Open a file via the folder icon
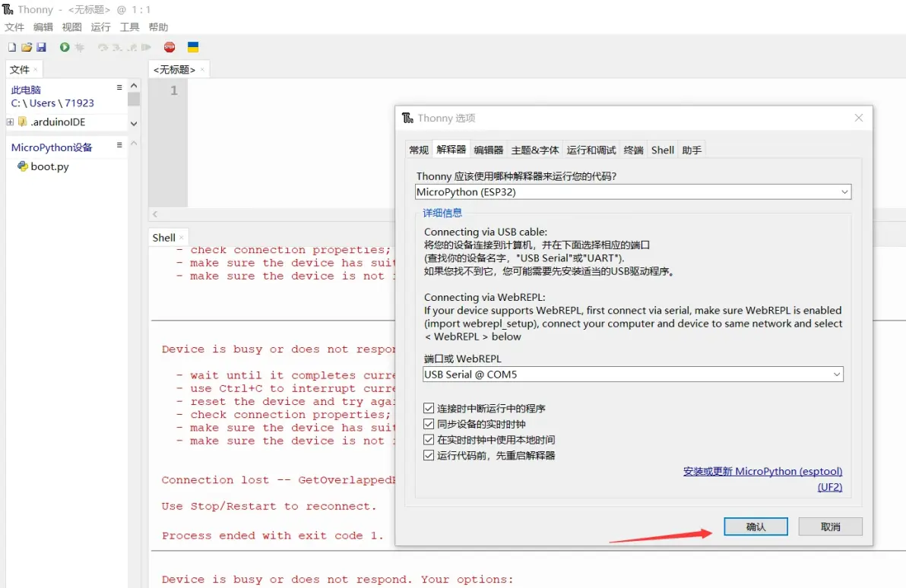The width and height of the screenshot is (906, 588). [27, 47]
